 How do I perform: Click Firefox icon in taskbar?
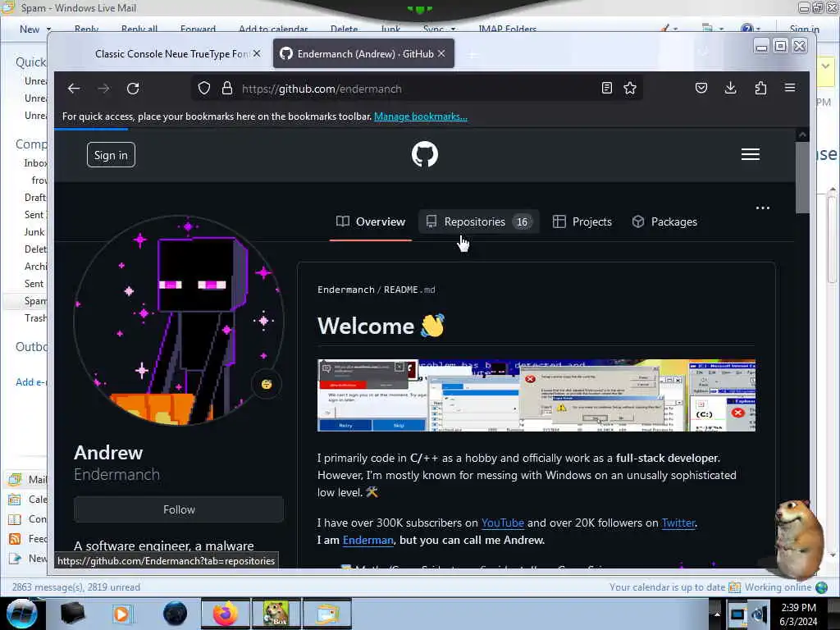click(x=225, y=614)
